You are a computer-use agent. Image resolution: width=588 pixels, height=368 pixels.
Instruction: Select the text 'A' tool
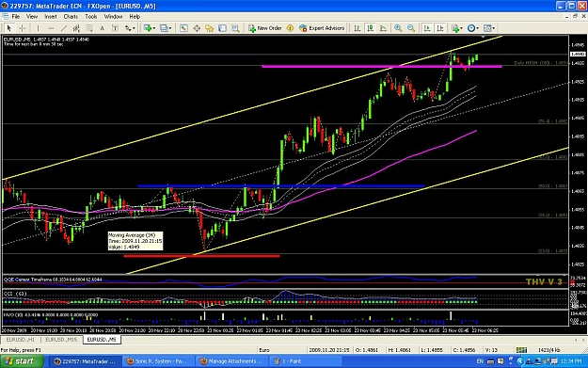102,28
